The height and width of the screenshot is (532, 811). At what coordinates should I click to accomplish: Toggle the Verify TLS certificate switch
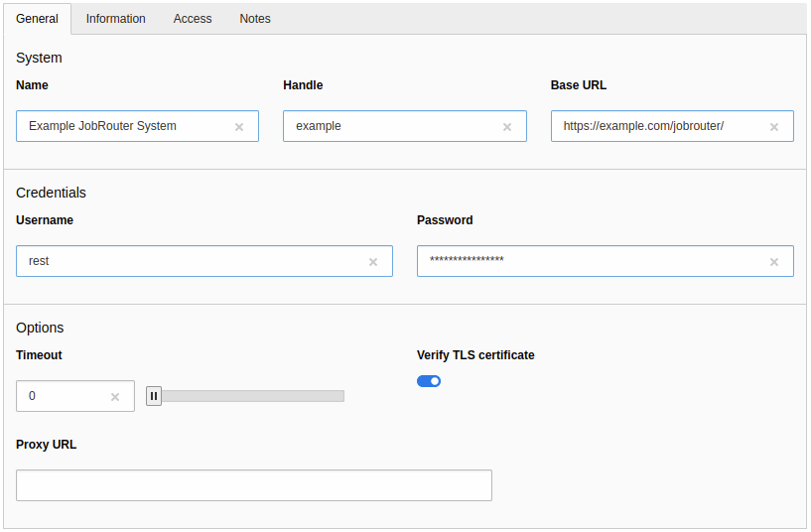429,381
